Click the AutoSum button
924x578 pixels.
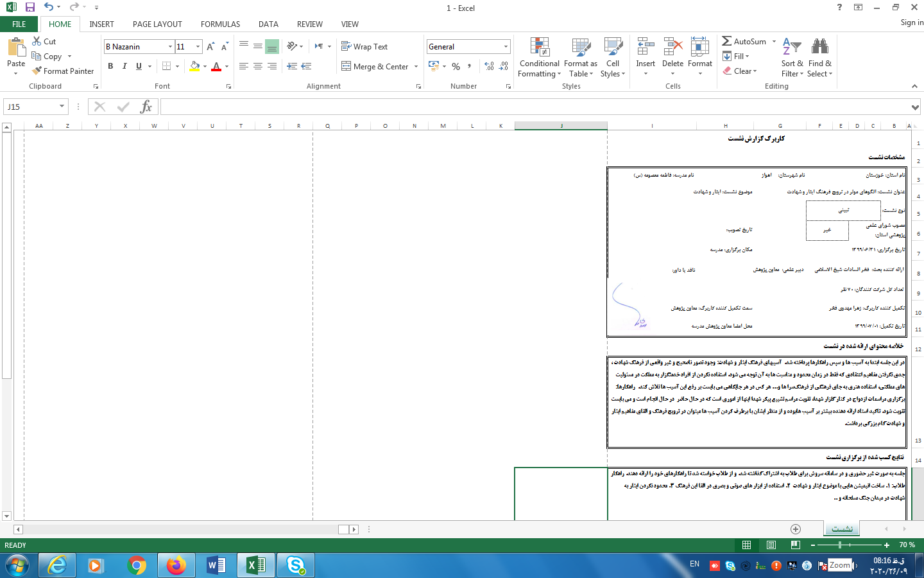coord(744,41)
